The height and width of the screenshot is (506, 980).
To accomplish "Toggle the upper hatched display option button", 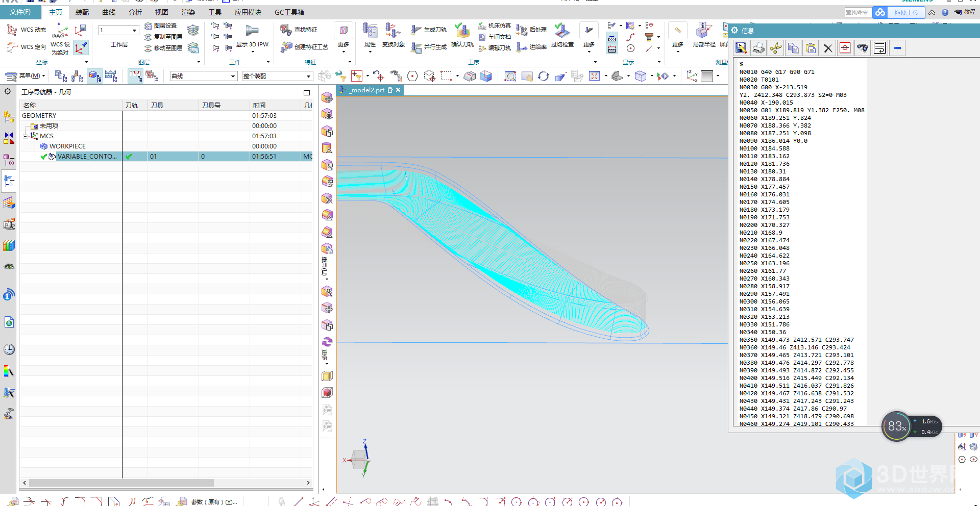I will (x=612, y=38).
